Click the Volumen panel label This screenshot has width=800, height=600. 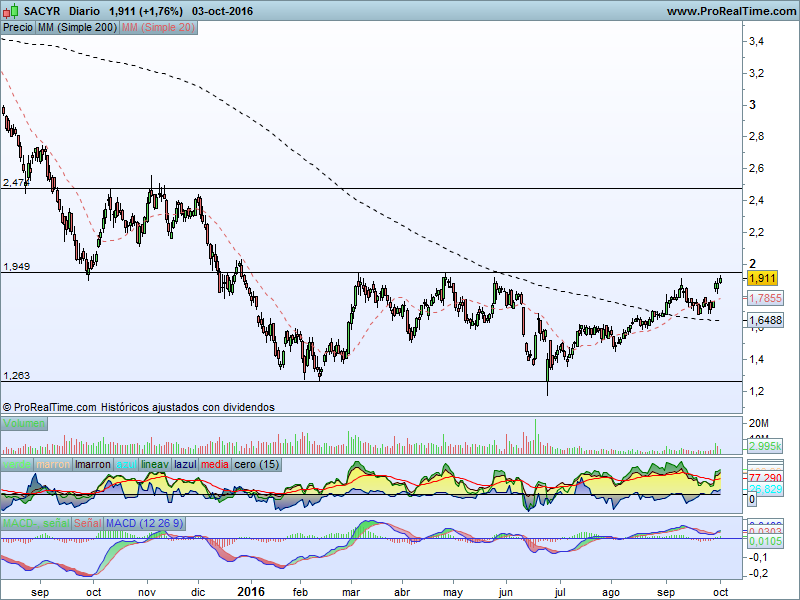point(23,424)
